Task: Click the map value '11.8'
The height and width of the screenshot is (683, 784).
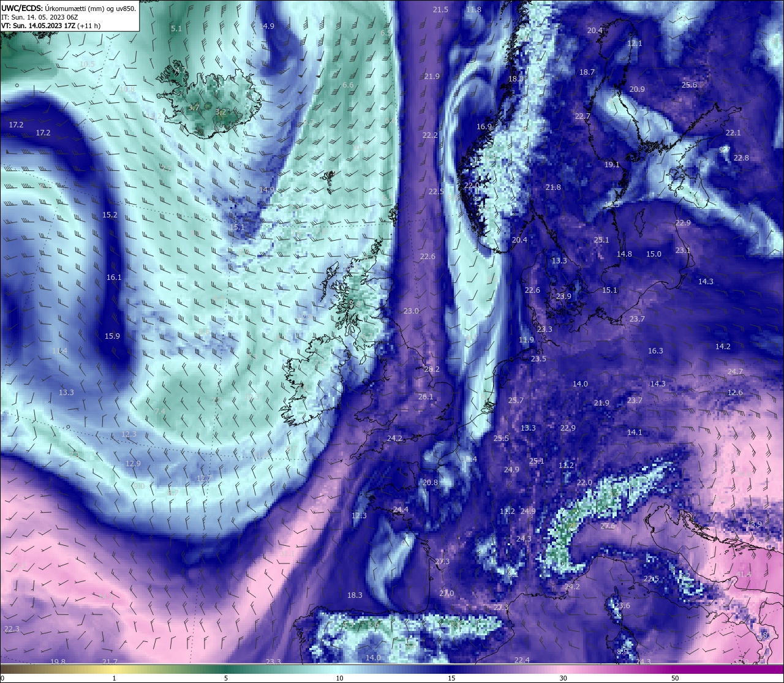Action: [x=473, y=10]
